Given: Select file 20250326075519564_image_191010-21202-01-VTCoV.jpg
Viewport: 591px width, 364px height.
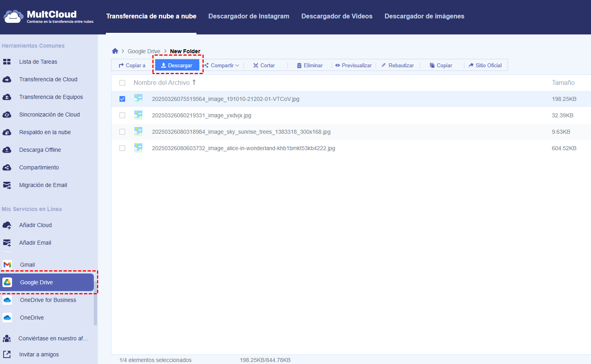Looking at the screenshot, I should [226, 99].
